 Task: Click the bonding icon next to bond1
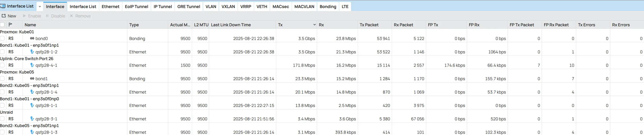tap(32, 78)
